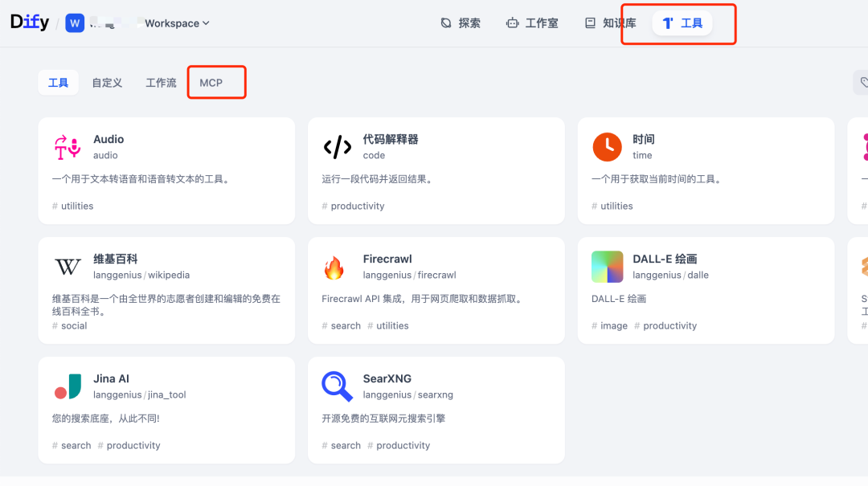
Task: Click the 您的搜索底座 description text
Action: click(106, 419)
